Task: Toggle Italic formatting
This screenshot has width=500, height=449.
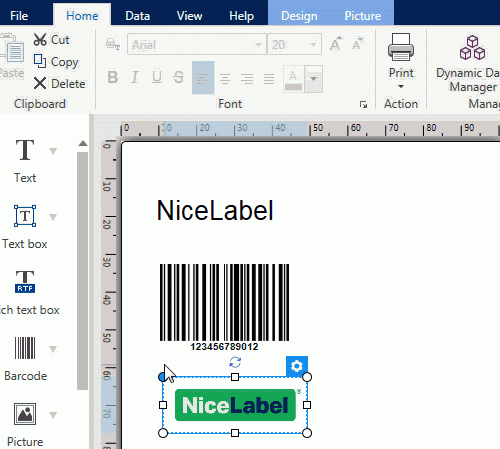Action: tap(135, 77)
